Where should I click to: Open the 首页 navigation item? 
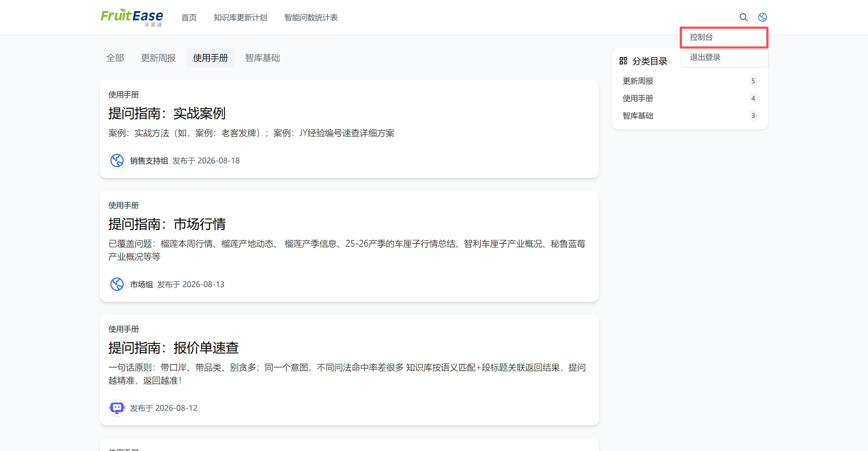[x=189, y=18]
